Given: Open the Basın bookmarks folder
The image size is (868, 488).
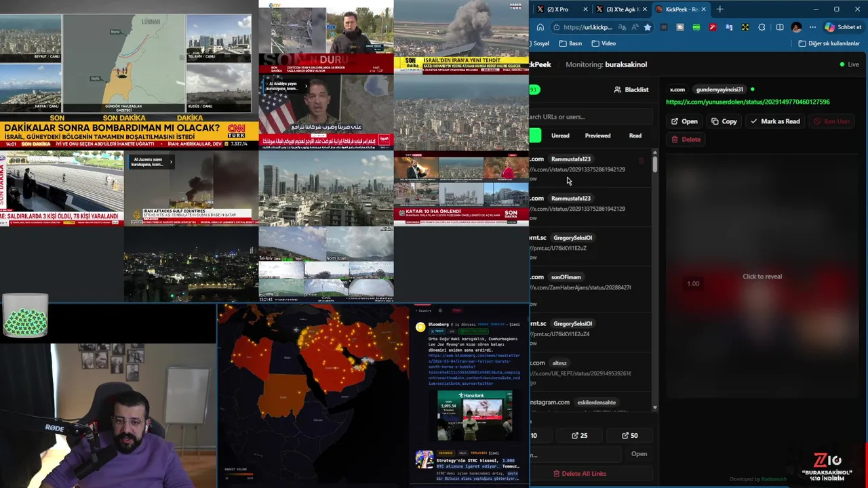Looking at the screenshot, I should coord(570,43).
